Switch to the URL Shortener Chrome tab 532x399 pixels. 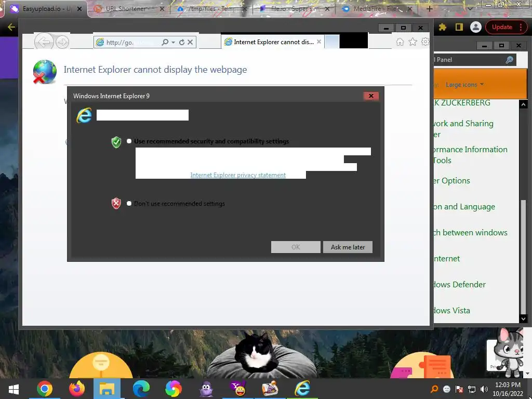click(x=128, y=9)
